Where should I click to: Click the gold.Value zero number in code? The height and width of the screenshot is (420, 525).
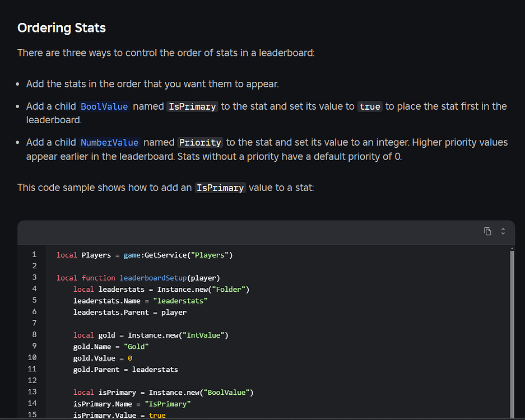click(x=129, y=358)
